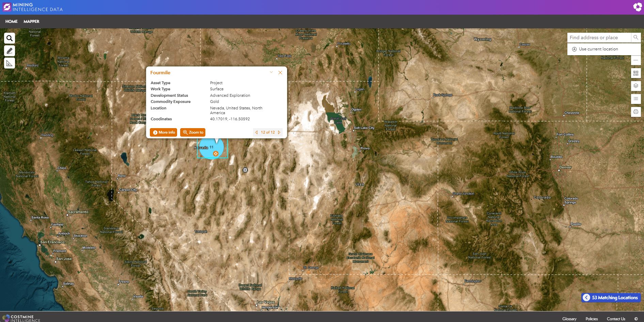Click the Pocatello map label
The image size is (644, 322).
click(344, 44)
